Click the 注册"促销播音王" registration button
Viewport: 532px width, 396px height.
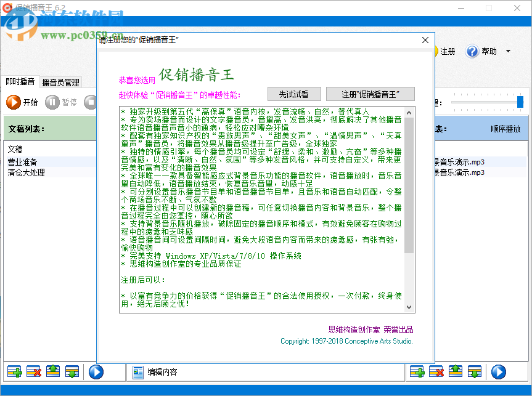370,94
